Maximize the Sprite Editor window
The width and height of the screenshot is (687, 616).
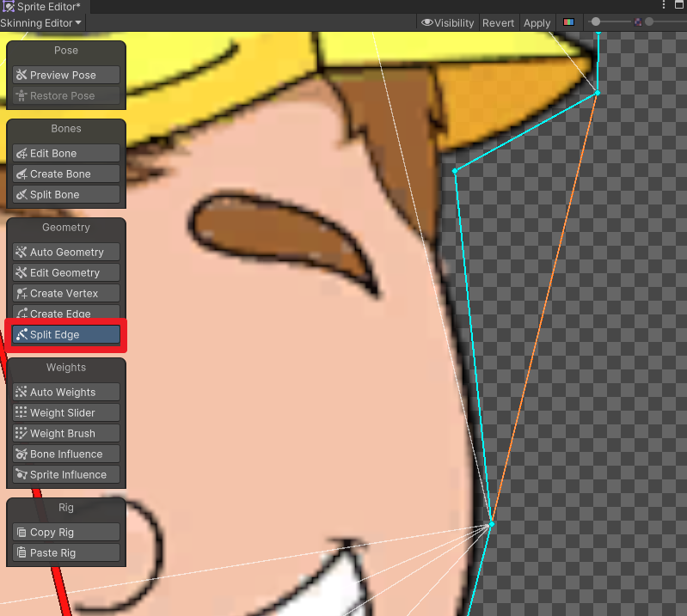click(678, 5)
